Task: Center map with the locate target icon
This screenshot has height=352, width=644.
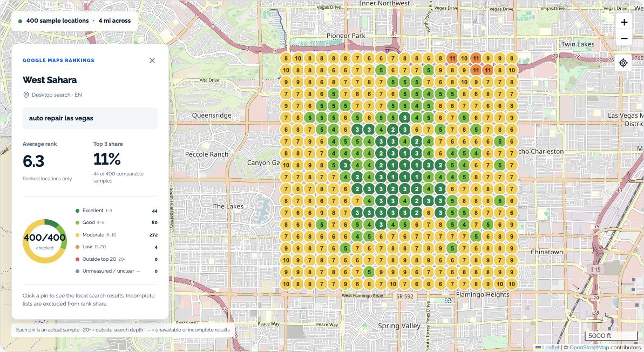Action: pyautogui.click(x=623, y=63)
